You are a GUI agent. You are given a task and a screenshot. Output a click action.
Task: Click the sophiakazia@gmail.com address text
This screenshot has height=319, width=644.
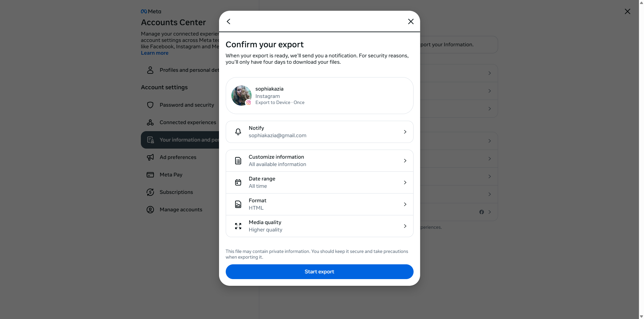pos(277,136)
